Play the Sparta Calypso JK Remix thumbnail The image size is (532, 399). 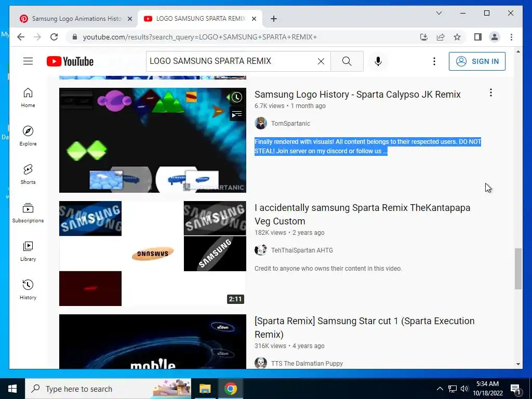152,140
